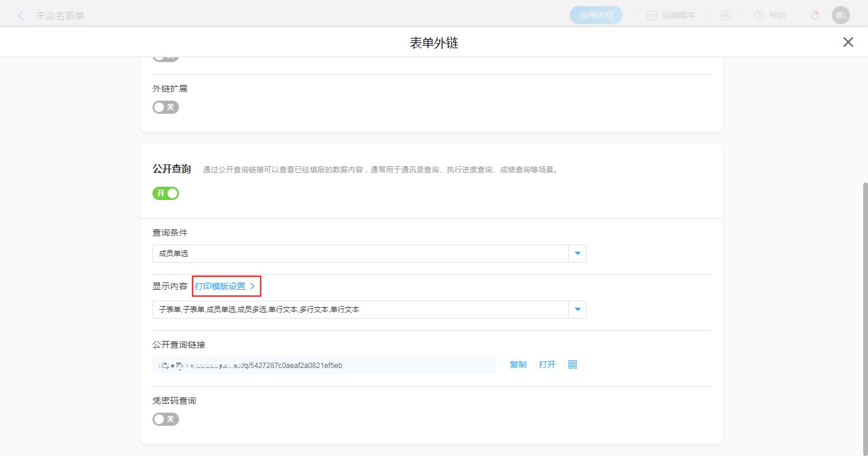
Task: Click 打开 to open query link
Action: click(547, 364)
